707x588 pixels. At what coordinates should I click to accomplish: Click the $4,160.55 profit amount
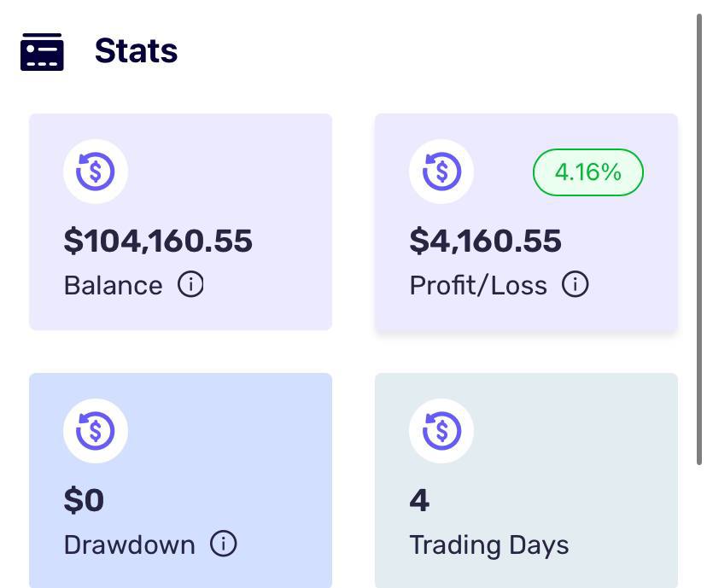[x=485, y=241]
